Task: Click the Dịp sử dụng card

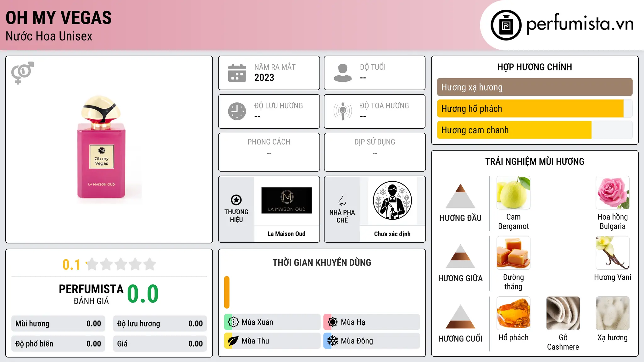Action: [375, 152]
